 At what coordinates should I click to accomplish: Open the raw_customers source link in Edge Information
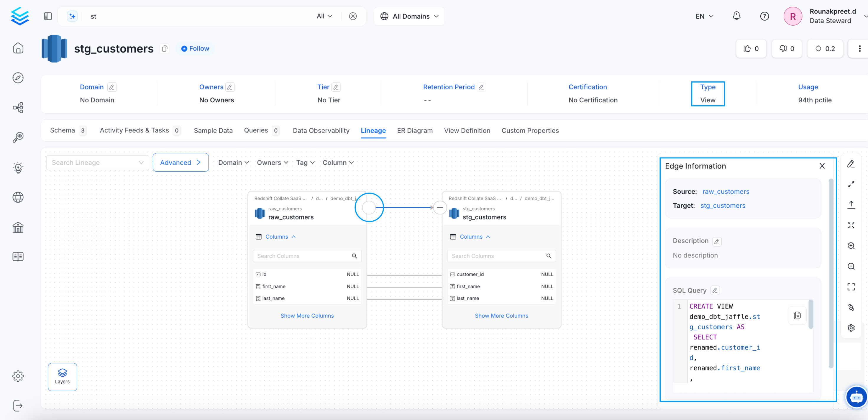726,191
